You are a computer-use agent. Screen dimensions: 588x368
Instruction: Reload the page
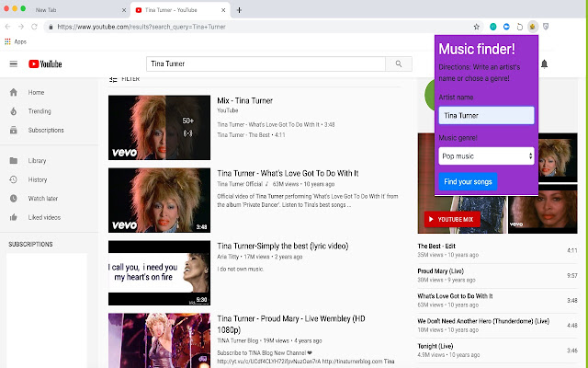(34, 27)
